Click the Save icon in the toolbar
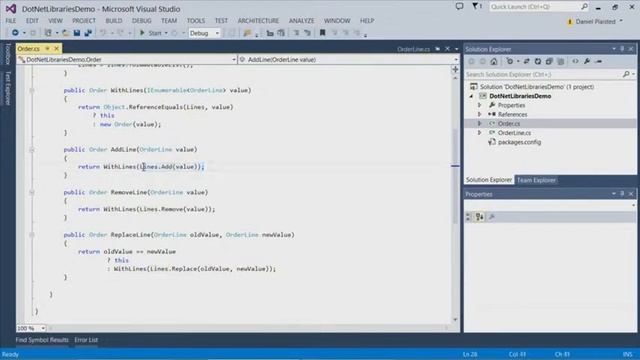Viewport: 640px width, 360px height. [77, 33]
